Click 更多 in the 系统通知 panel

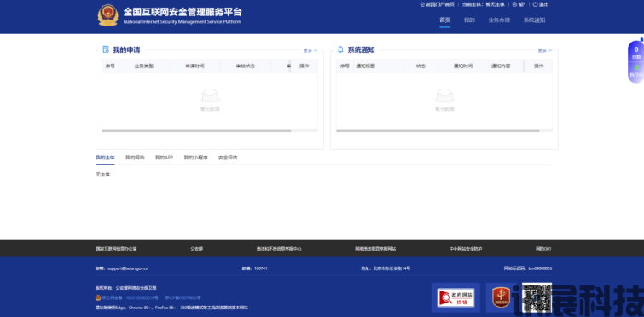click(x=545, y=50)
